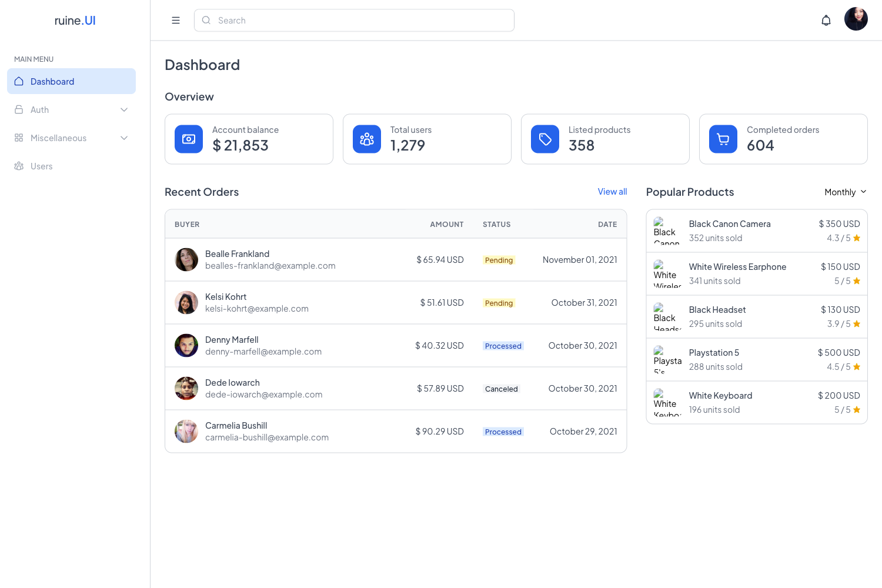Viewport: 882px width, 588px height.
Task: Click the search magnifier icon
Action: coord(206,20)
